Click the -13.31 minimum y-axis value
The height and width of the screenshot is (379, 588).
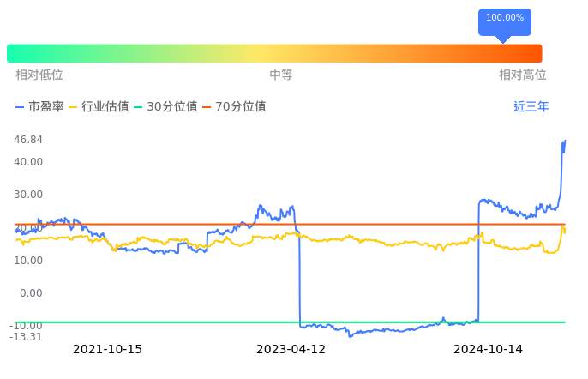coord(27,336)
